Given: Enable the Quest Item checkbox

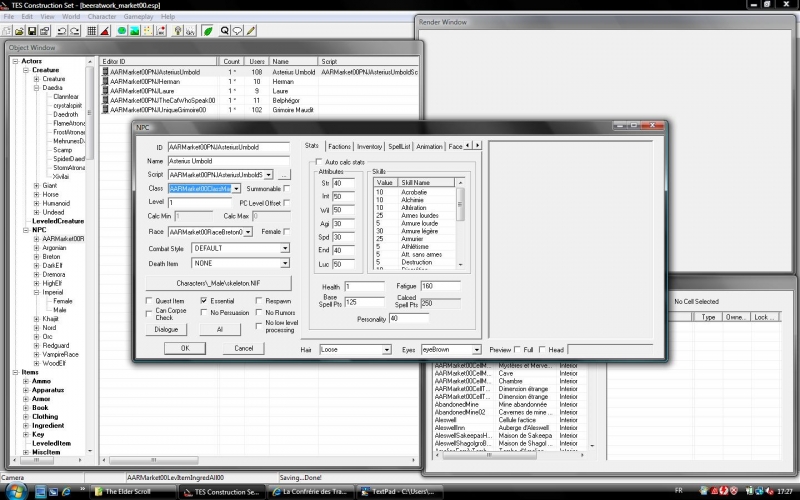Looking at the screenshot, I should coord(149,301).
